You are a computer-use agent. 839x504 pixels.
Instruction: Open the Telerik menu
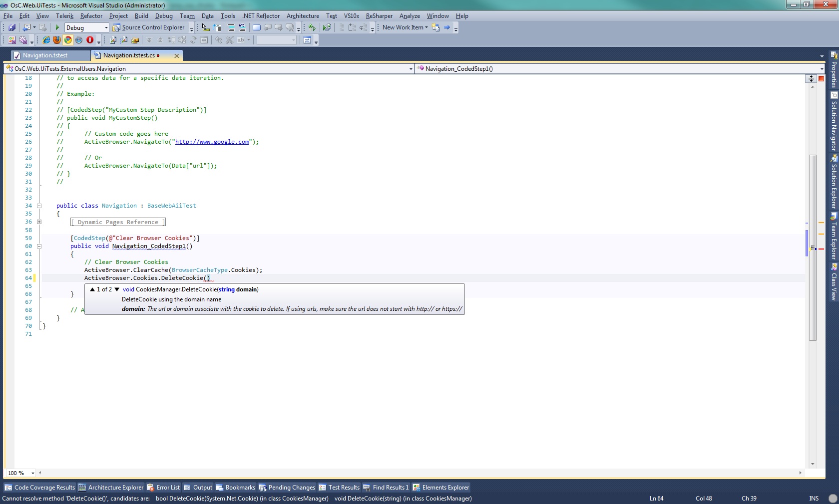pos(64,16)
